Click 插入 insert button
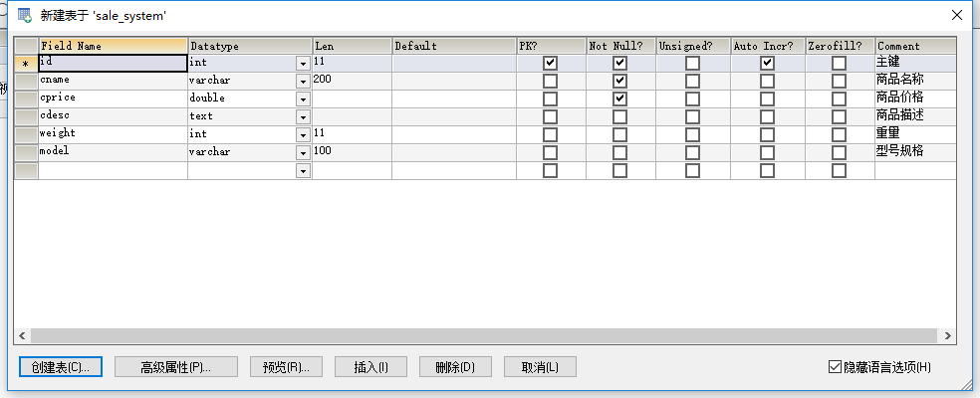980x398 pixels. pyautogui.click(x=371, y=367)
